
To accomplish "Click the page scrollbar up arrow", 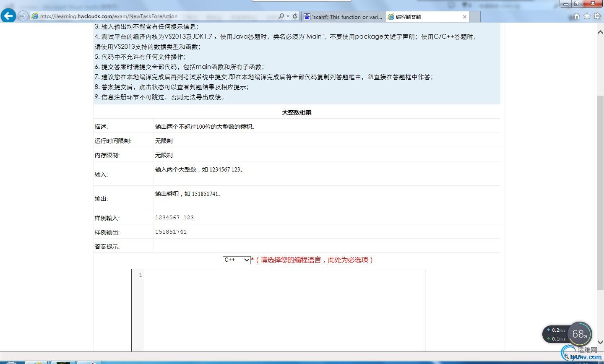I will 600,32.
